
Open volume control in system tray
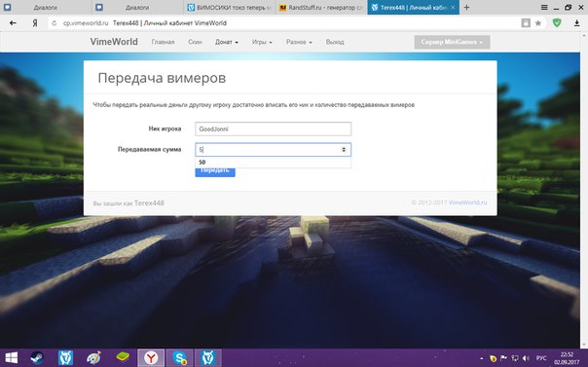point(526,358)
